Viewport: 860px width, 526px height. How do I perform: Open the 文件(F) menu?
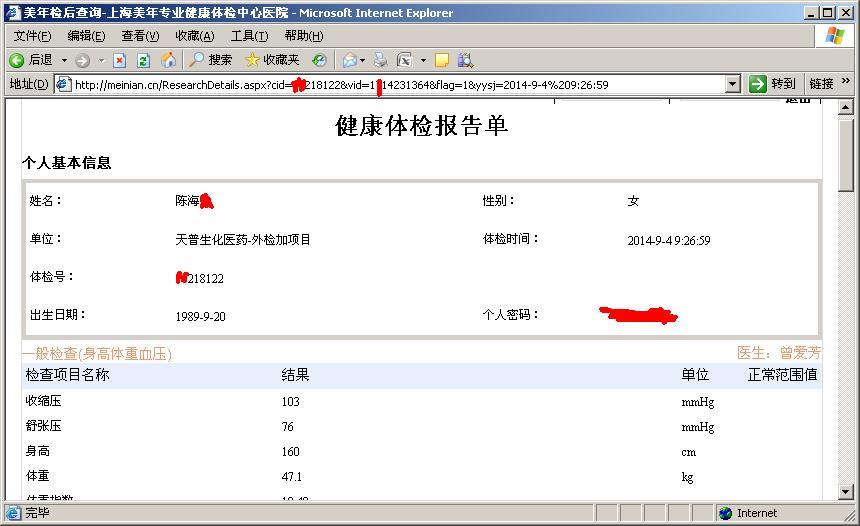click(x=32, y=36)
